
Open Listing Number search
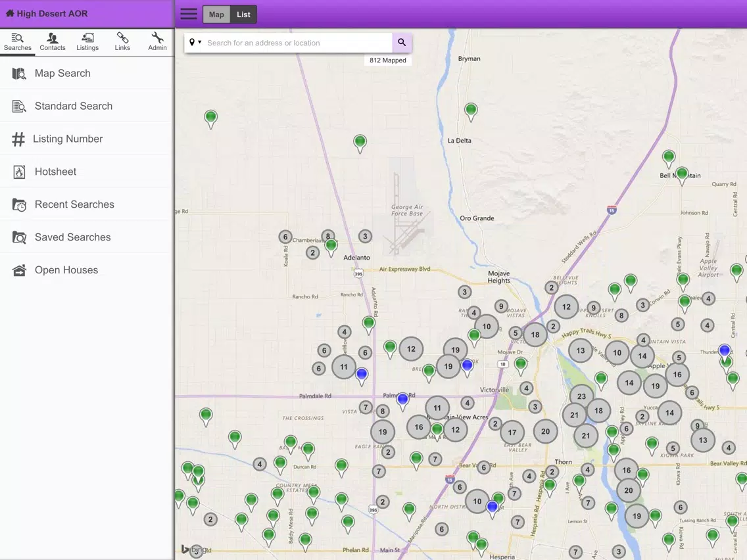[x=87, y=139]
